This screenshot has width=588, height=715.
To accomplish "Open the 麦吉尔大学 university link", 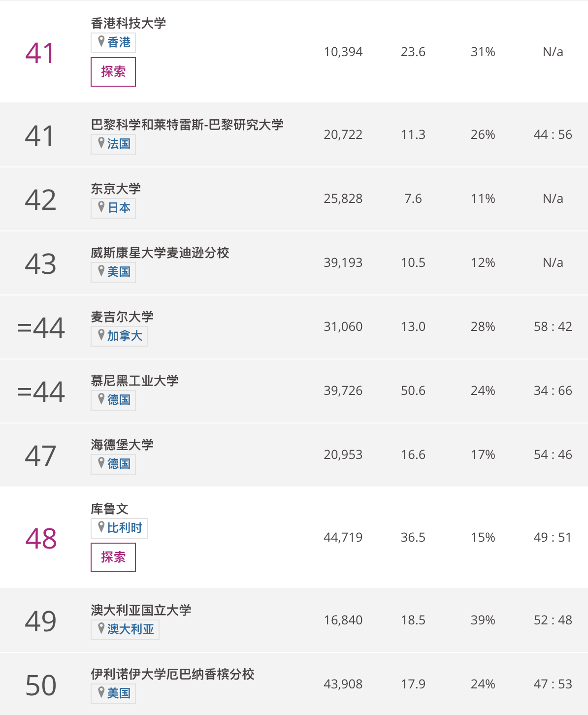I will pyautogui.click(x=122, y=317).
